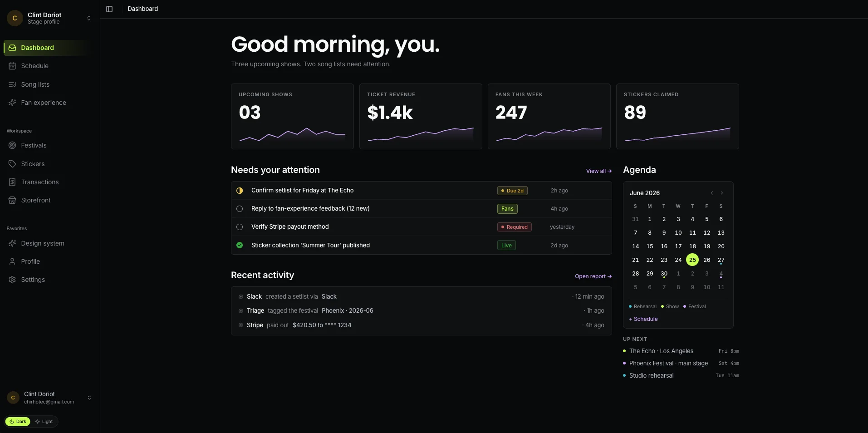Go to previous month in Agenda calendar
868x433 pixels.
(712, 193)
